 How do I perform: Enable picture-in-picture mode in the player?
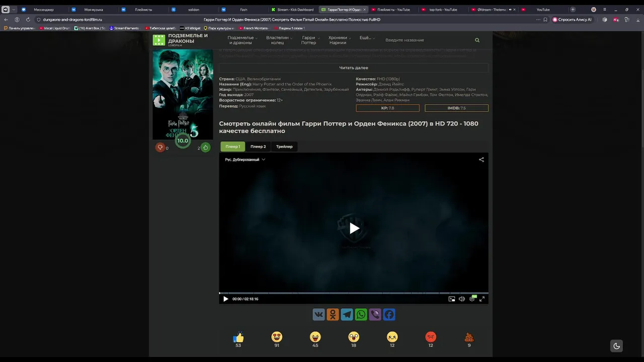(x=452, y=299)
